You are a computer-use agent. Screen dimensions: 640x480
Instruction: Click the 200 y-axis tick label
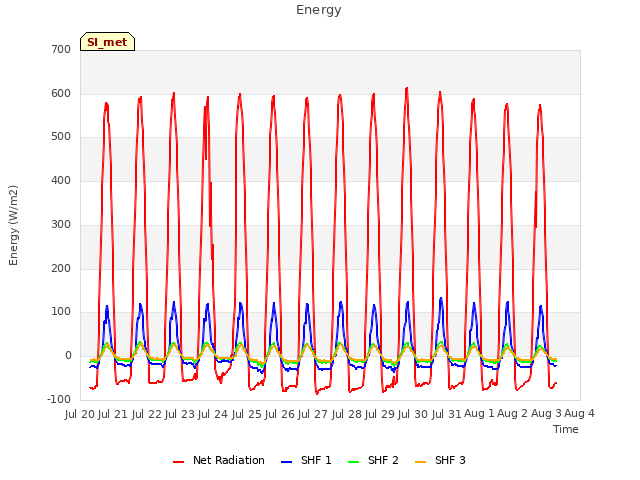(61, 269)
